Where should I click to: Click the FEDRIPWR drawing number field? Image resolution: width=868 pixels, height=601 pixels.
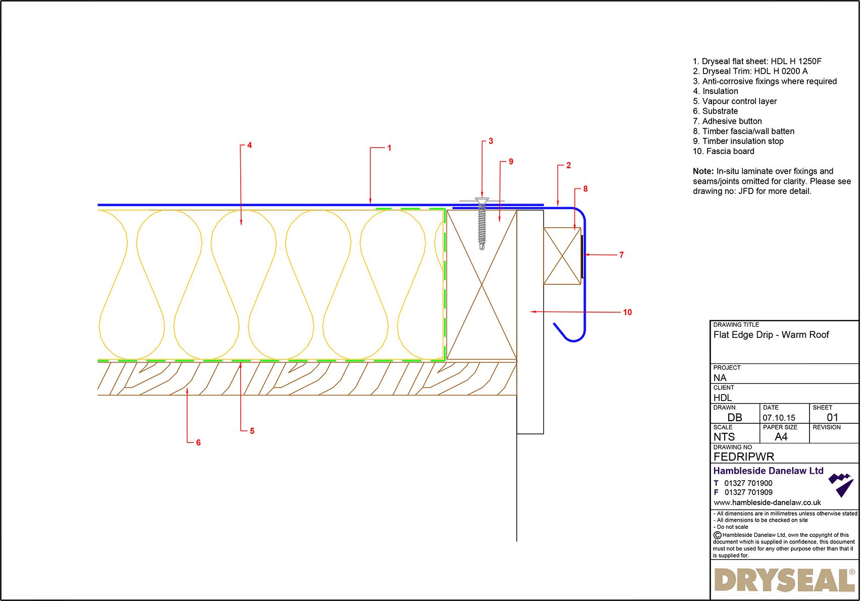click(x=744, y=456)
